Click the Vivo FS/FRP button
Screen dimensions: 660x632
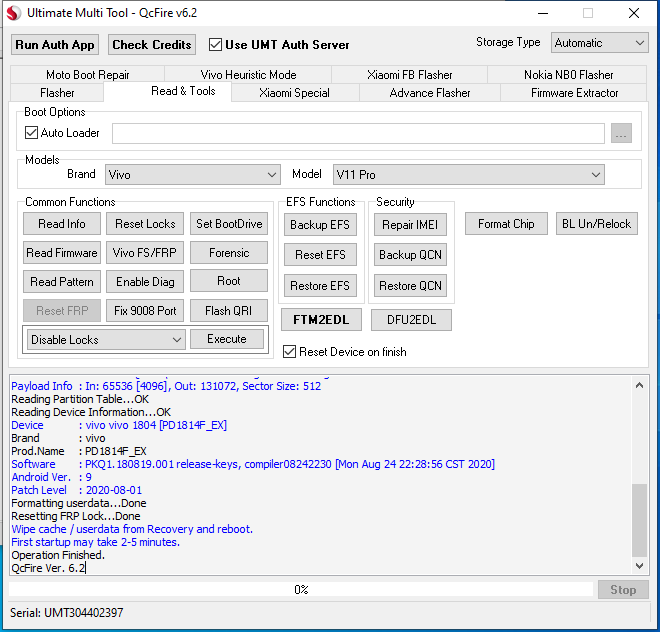[145, 253]
